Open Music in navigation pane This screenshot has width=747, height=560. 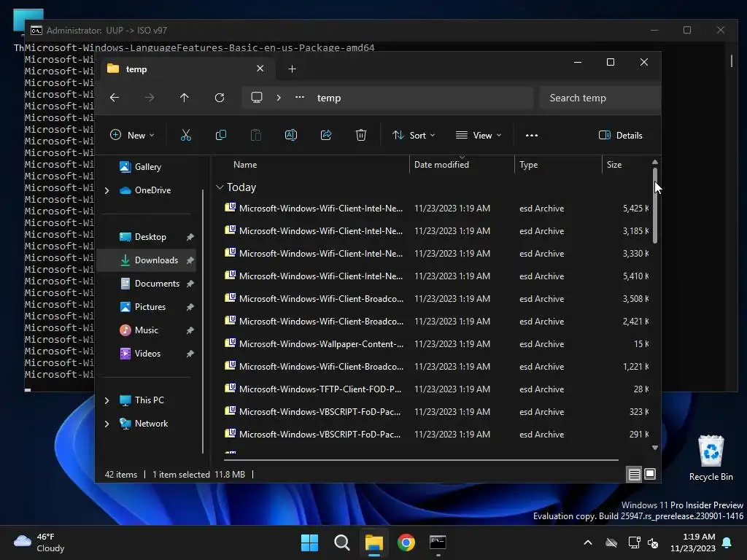[x=146, y=330]
